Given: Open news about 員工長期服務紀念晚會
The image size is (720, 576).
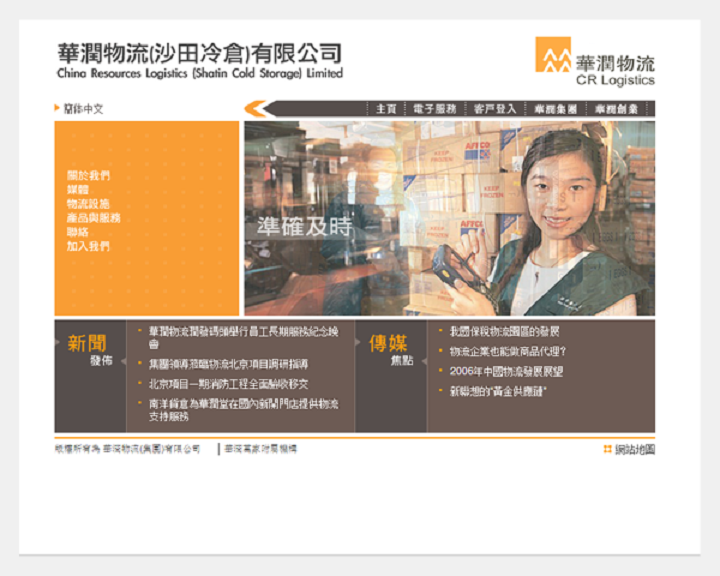Looking at the screenshot, I should coord(243,338).
